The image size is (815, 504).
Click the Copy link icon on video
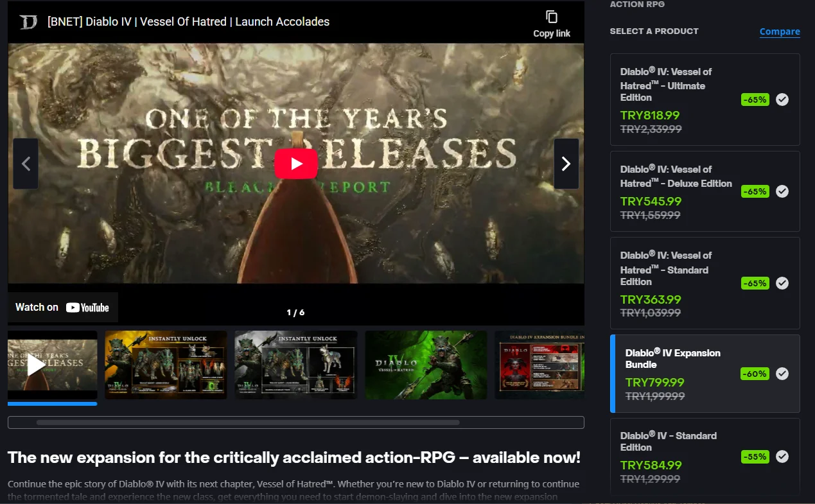click(x=552, y=24)
